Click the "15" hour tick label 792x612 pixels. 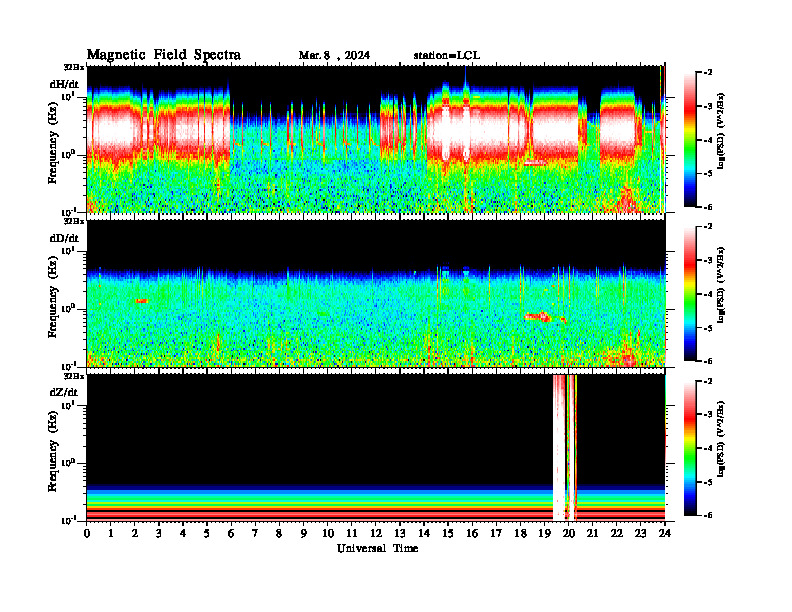(448, 533)
